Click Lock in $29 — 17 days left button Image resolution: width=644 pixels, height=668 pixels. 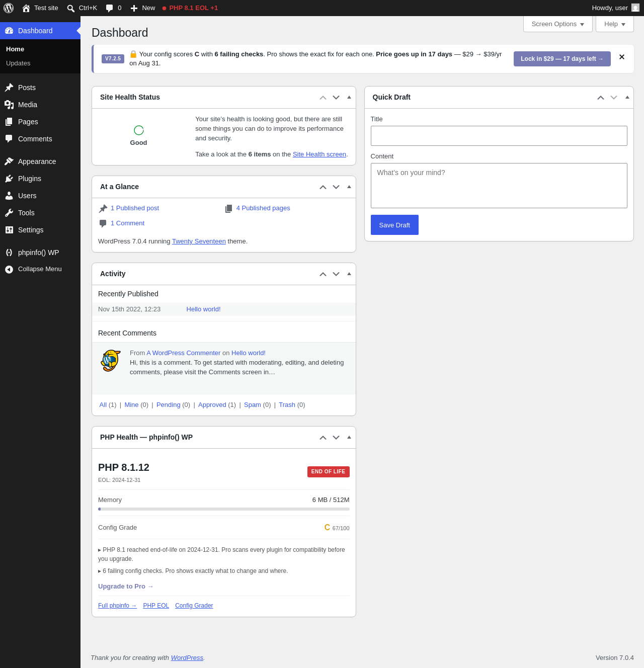562,59
